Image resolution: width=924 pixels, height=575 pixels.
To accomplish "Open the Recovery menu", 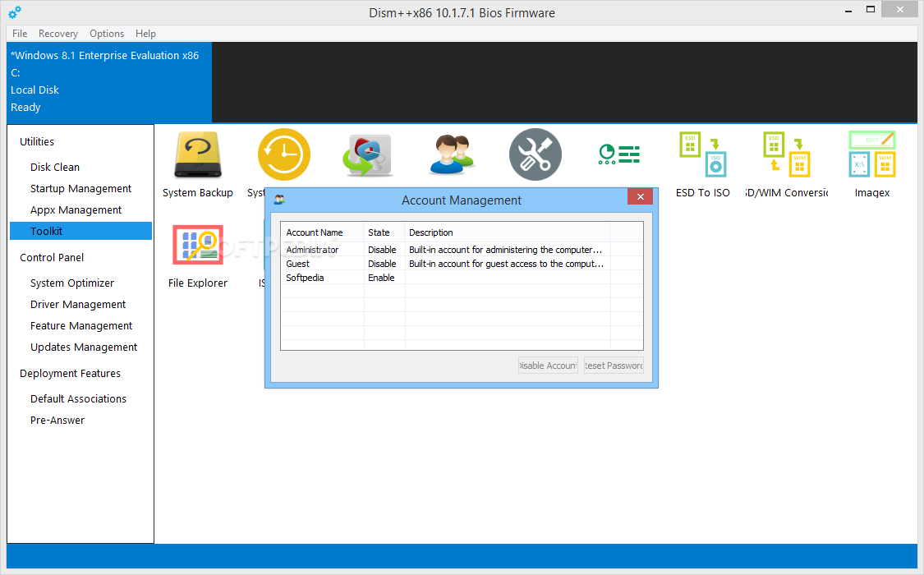I will coord(58,34).
